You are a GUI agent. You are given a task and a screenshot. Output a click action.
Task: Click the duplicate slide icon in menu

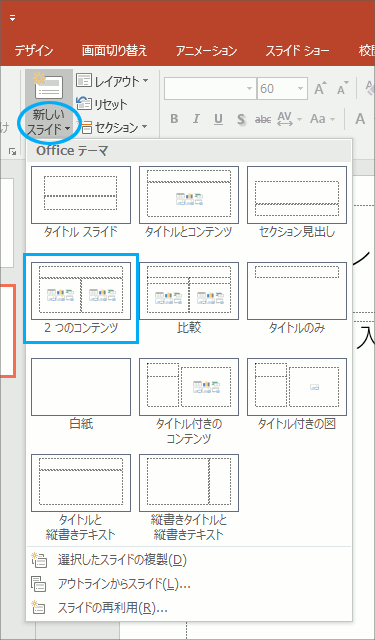click(x=39, y=560)
